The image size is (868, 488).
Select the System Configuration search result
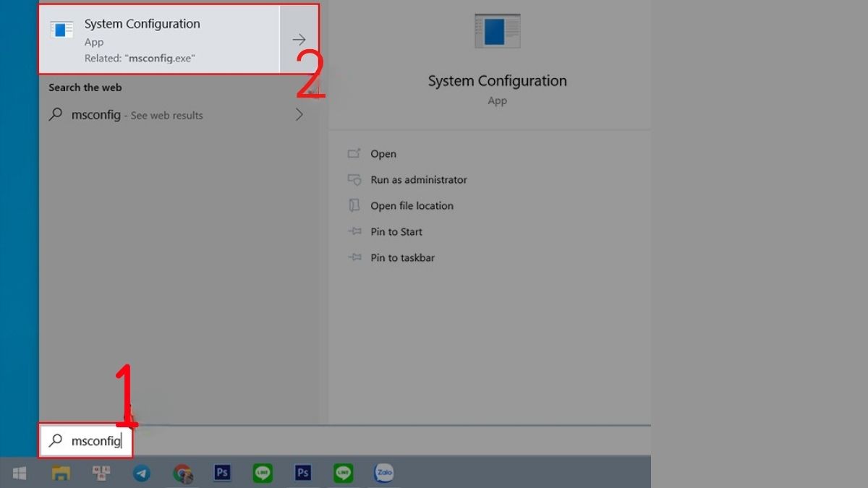point(159,39)
